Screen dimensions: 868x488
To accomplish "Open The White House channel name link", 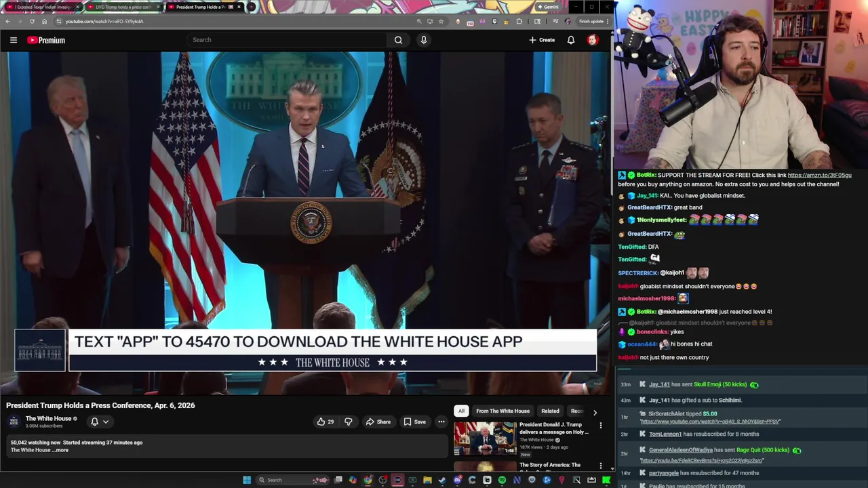I will (x=48, y=419).
